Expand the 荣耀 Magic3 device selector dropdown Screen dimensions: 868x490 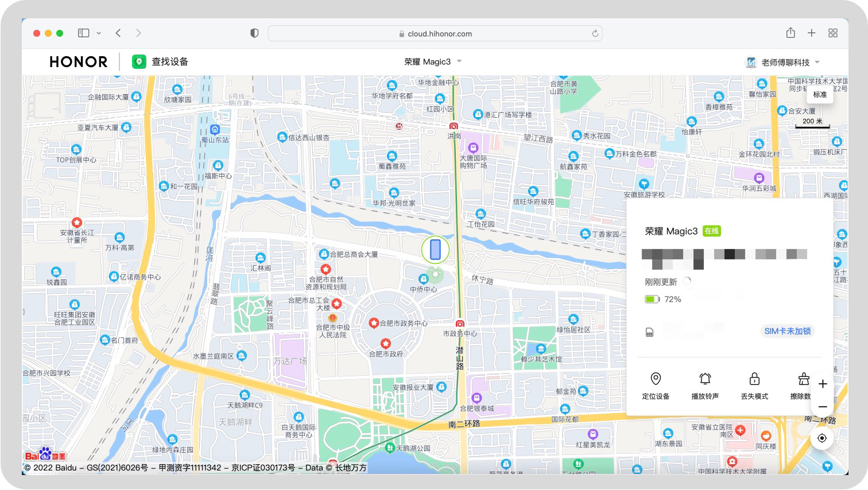(459, 61)
